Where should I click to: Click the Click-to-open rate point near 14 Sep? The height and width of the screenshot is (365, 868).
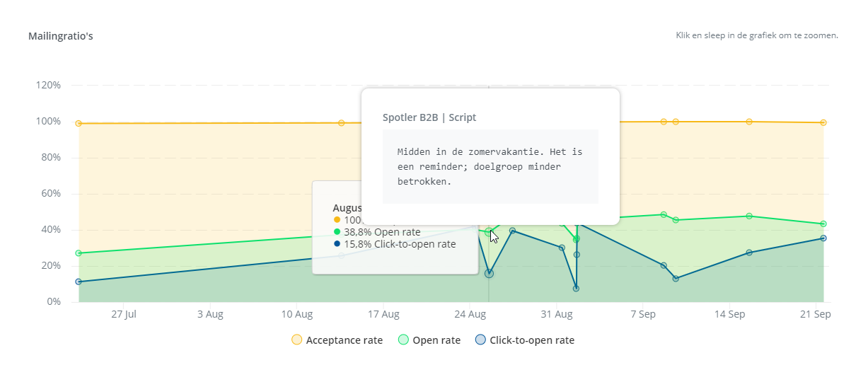(x=749, y=253)
